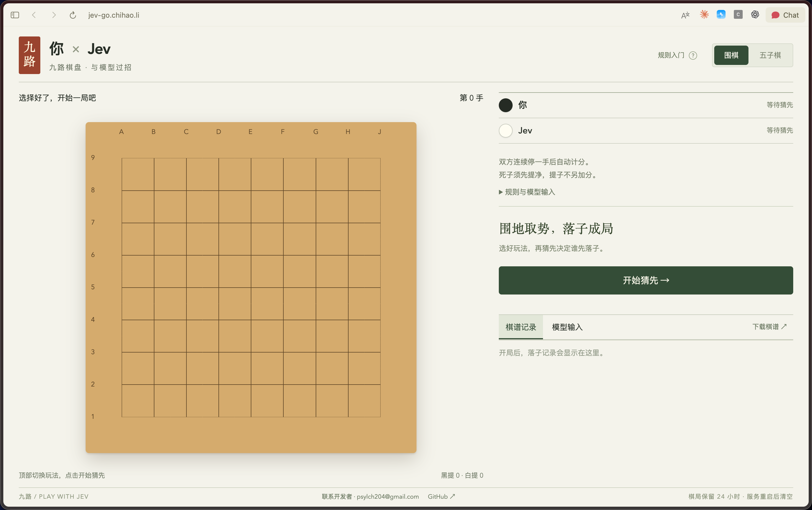Screen dimensions: 812x510
Task: Click the 开始猜先 button
Action: pyautogui.click(x=646, y=280)
